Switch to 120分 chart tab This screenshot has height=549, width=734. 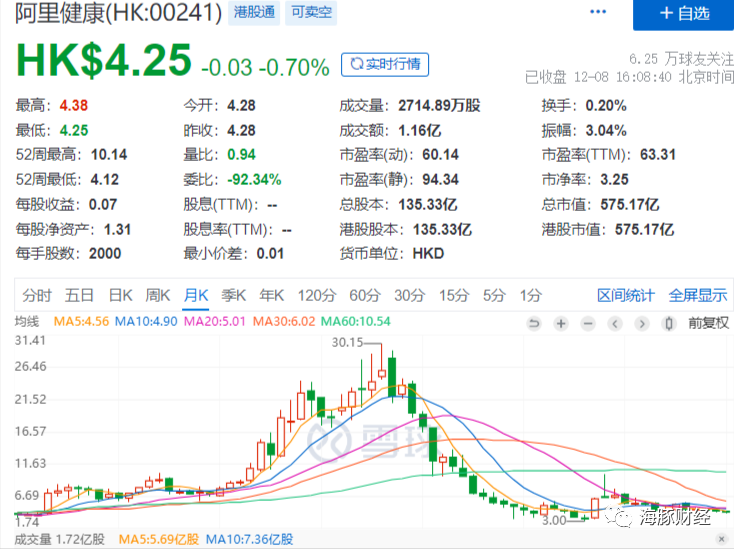coord(317,295)
